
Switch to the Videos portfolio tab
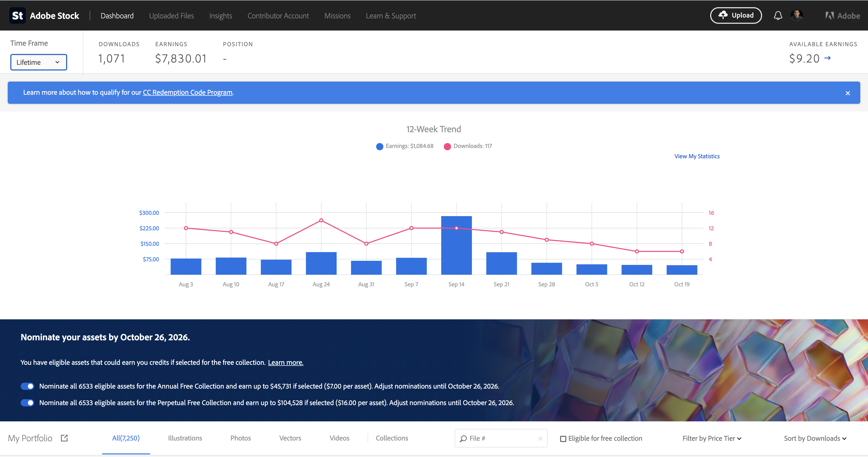click(x=339, y=438)
